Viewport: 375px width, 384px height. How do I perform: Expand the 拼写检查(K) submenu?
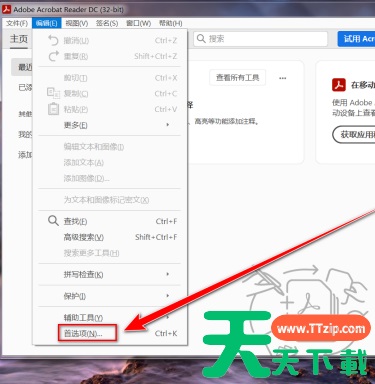tap(110, 274)
